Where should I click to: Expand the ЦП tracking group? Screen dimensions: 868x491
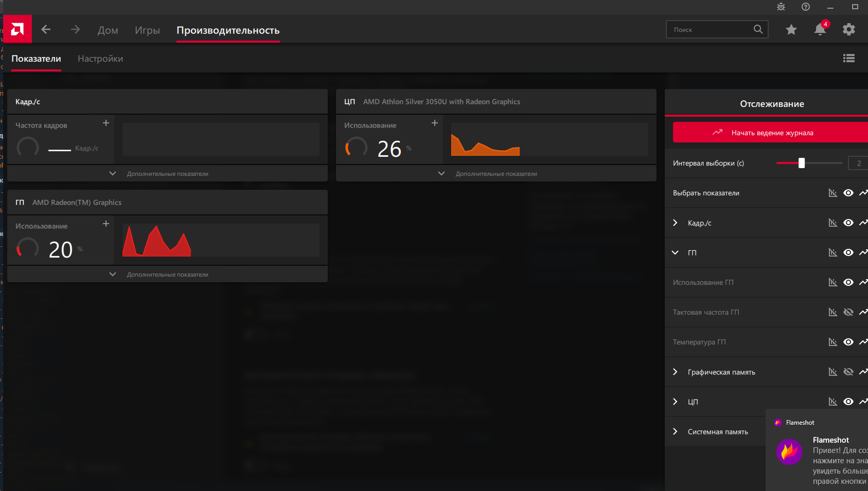click(675, 402)
